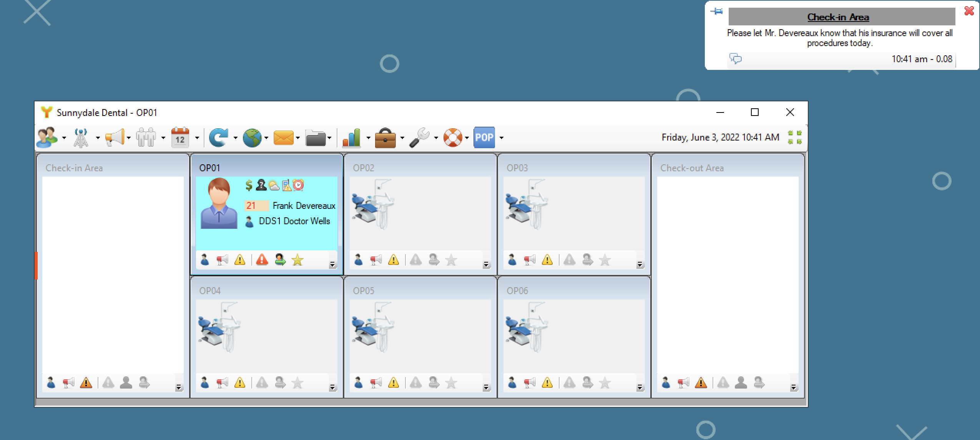Viewport: 980px width, 440px height.
Task: Open the calendar icon showing 12
Action: (180, 137)
